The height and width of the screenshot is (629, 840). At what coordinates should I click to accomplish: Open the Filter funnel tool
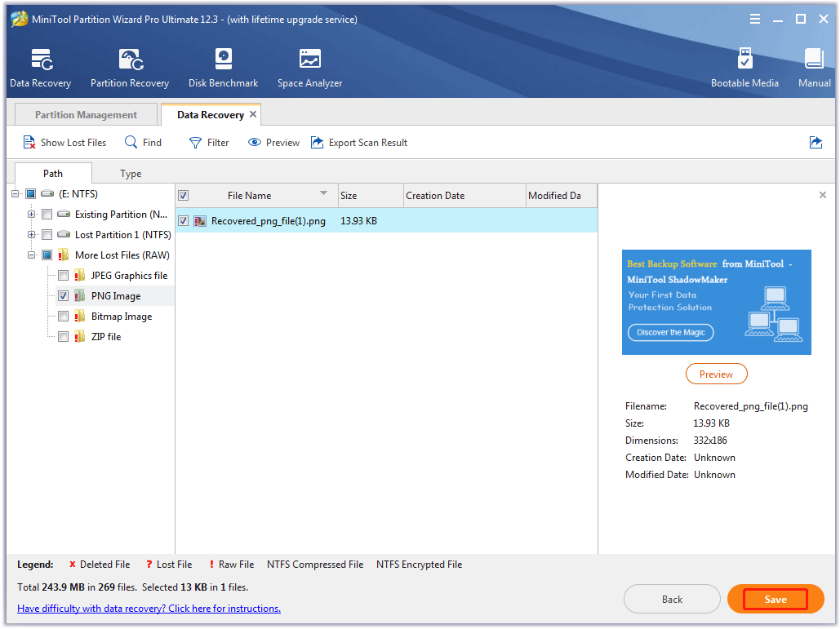pyautogui.click(x=196, y=143)
